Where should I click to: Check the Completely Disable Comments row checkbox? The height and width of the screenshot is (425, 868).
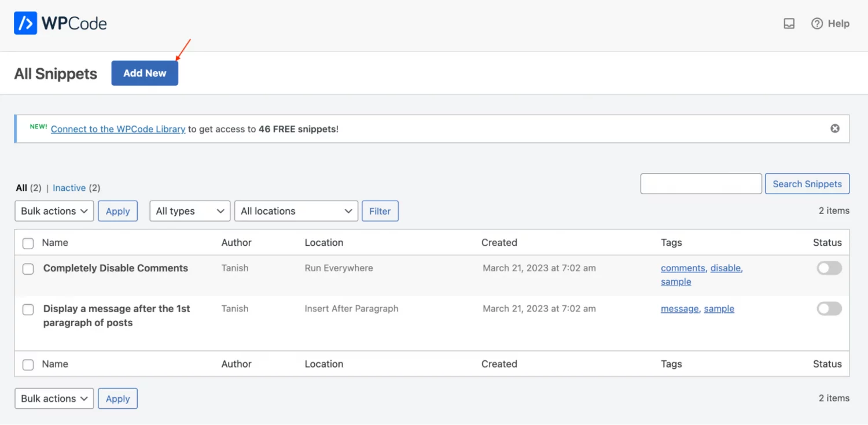coord(28,269)
